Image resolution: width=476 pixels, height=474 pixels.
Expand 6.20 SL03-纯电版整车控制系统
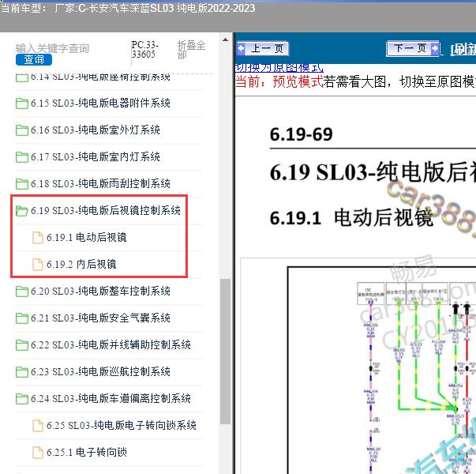[x=100, y=291]
